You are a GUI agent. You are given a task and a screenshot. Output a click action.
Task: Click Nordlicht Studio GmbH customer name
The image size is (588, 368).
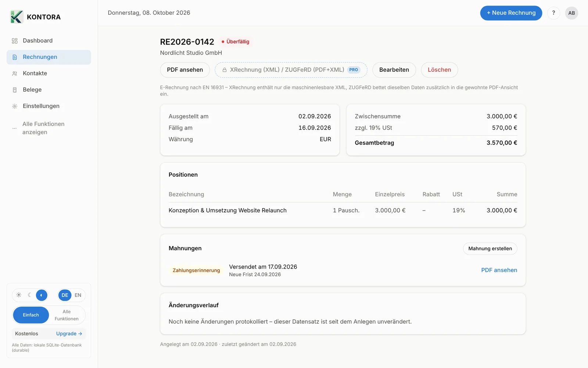[x=191, y=53]
